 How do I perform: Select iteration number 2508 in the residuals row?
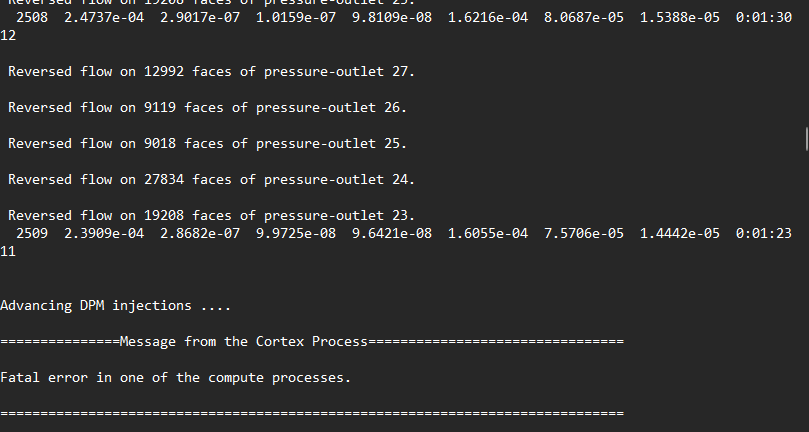tap(32, 18)
